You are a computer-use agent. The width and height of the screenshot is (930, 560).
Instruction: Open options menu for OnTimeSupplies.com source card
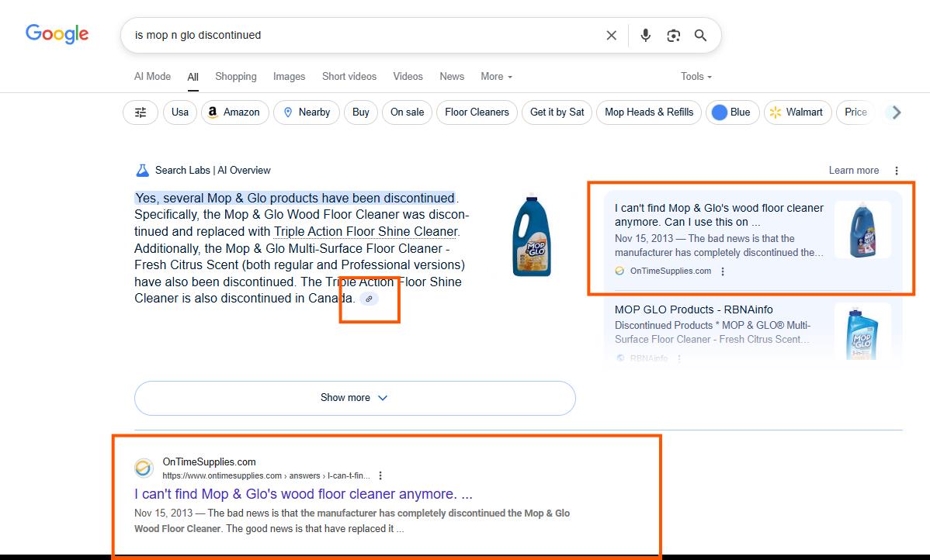[723, 271]
